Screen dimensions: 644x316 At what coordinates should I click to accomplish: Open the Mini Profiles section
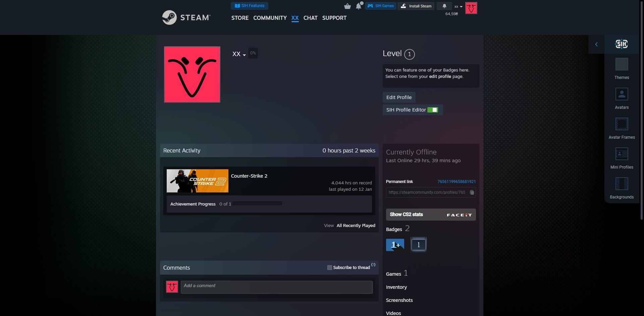point(622,157)
